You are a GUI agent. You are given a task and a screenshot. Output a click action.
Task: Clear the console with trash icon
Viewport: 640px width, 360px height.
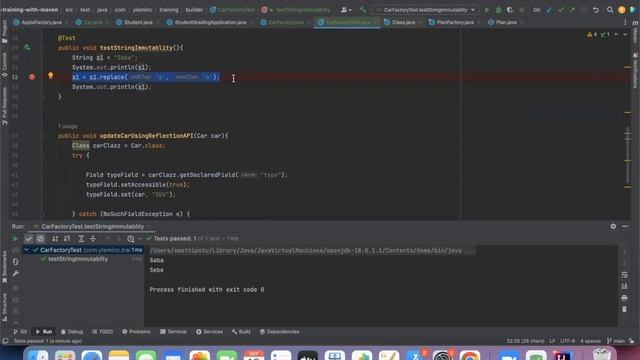624,309
